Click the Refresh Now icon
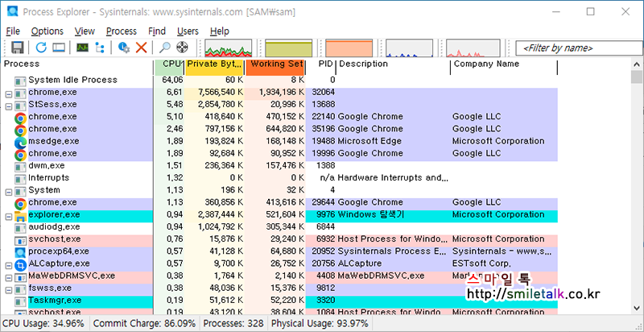This screenshot has height=332, width=644. [41, 48]
